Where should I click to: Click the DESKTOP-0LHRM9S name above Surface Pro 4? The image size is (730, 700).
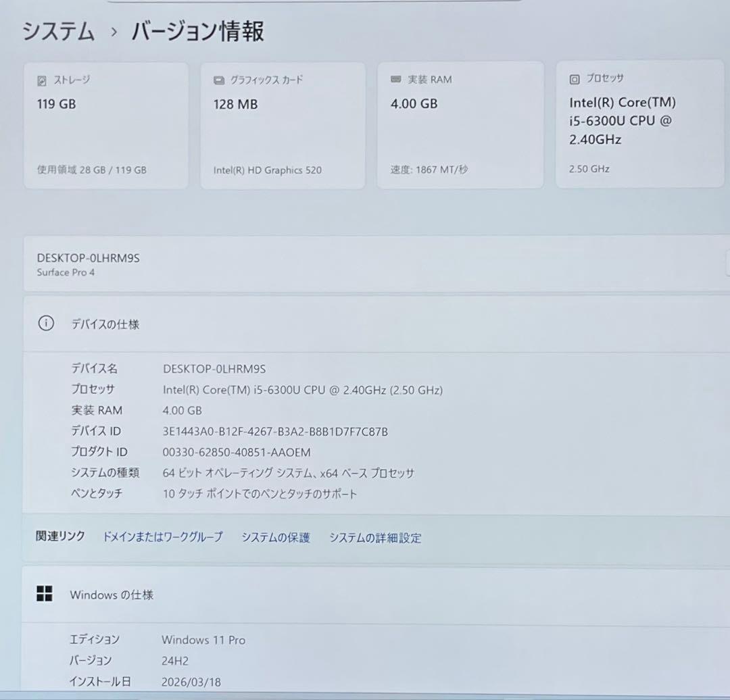(88, 258)
